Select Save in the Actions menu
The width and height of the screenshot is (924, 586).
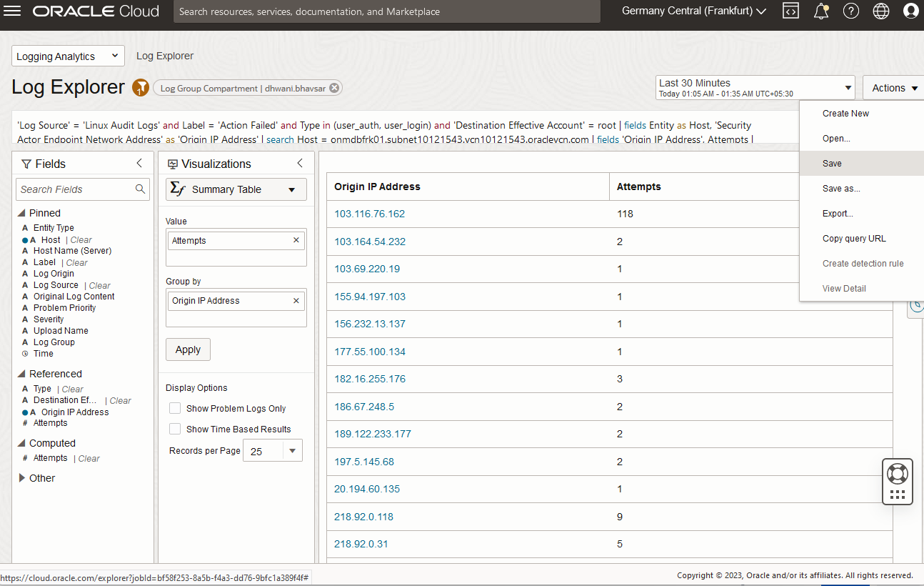tap(862, 164)
